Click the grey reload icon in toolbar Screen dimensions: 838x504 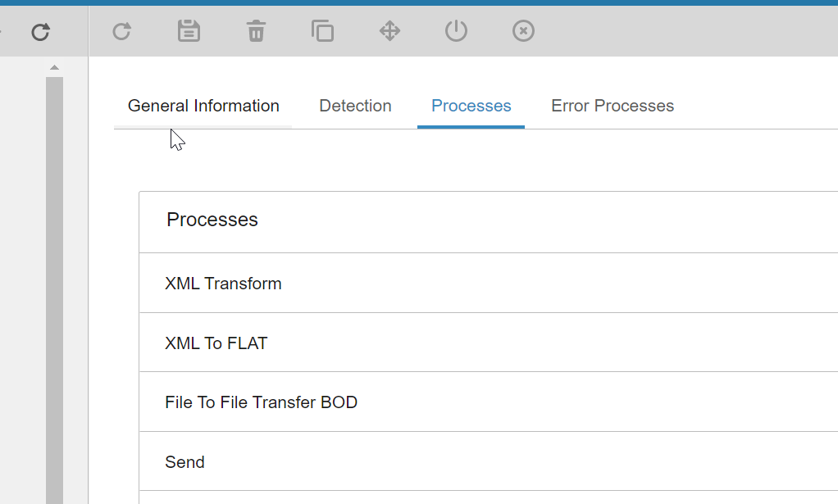(x=122, y=31)
